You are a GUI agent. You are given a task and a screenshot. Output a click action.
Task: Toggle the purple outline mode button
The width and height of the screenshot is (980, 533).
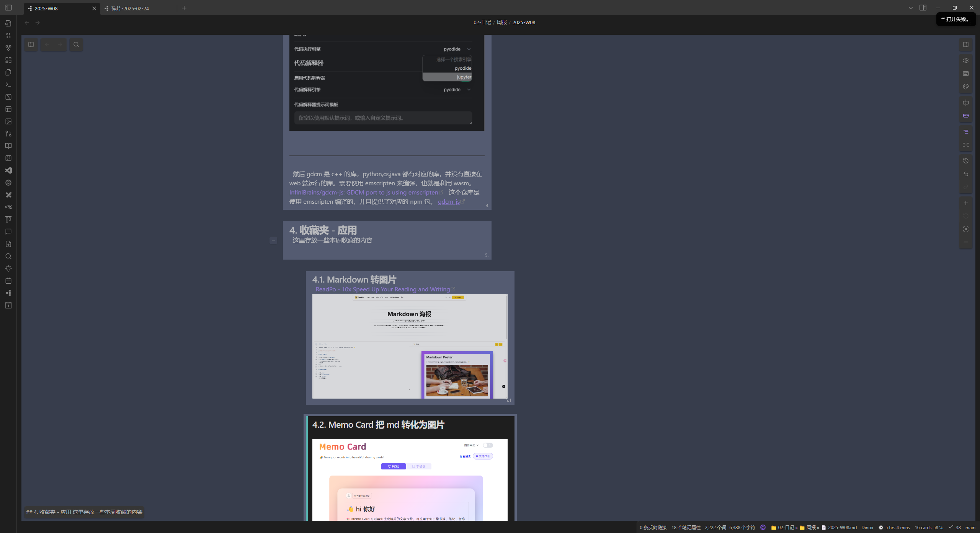(x=966, y=132)
